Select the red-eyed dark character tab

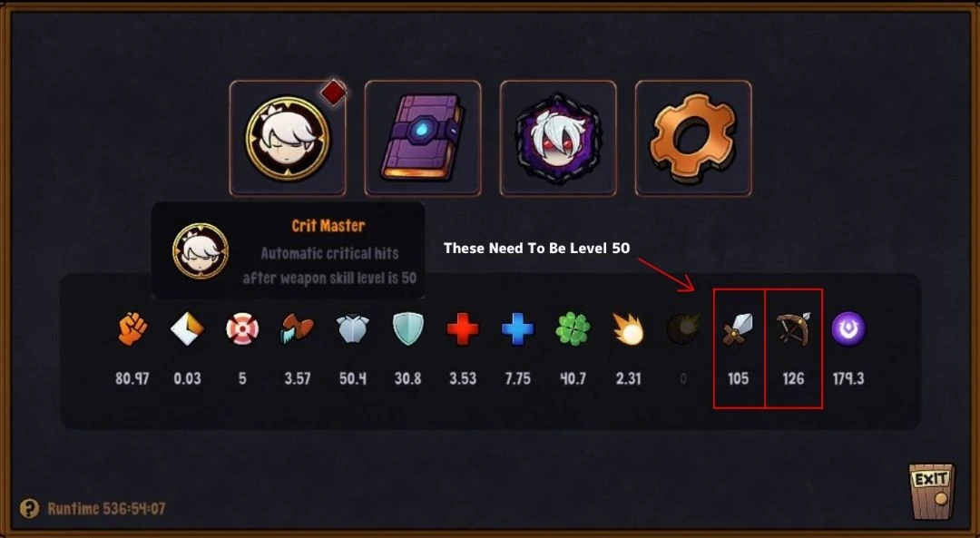point(558,138)
